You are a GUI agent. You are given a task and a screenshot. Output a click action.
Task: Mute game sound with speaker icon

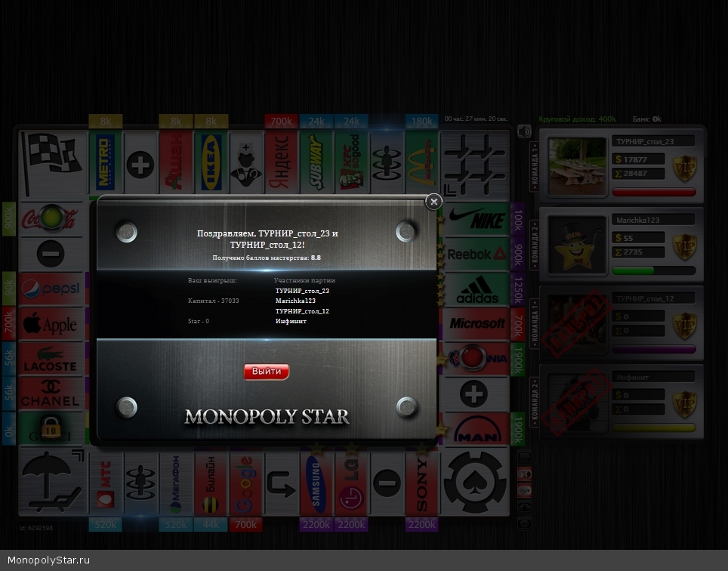coord(524,131)
